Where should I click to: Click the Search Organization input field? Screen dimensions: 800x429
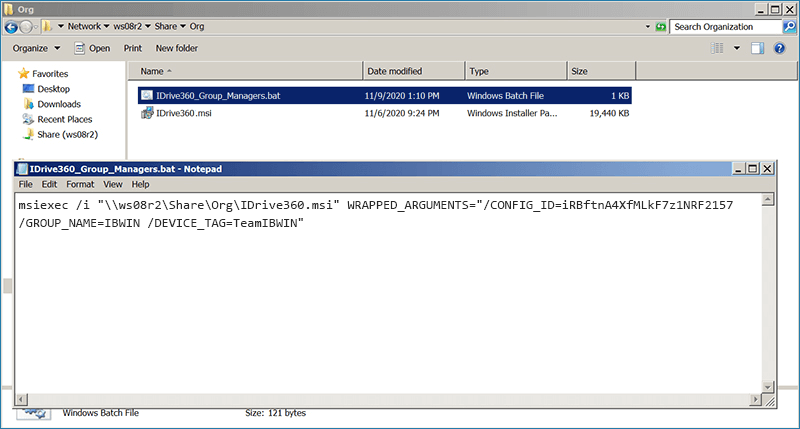click(720, 26)
